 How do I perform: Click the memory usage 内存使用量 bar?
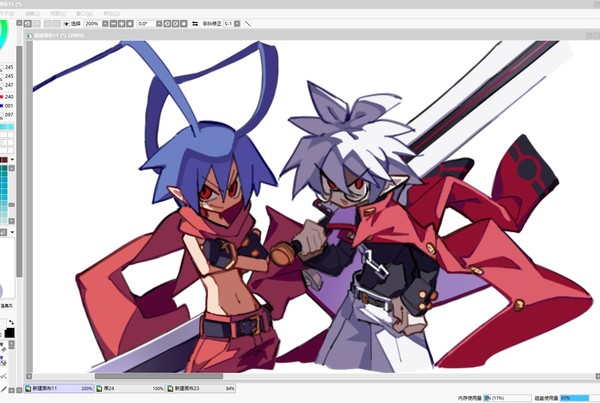pyautogui.click(x=507, y=398)
